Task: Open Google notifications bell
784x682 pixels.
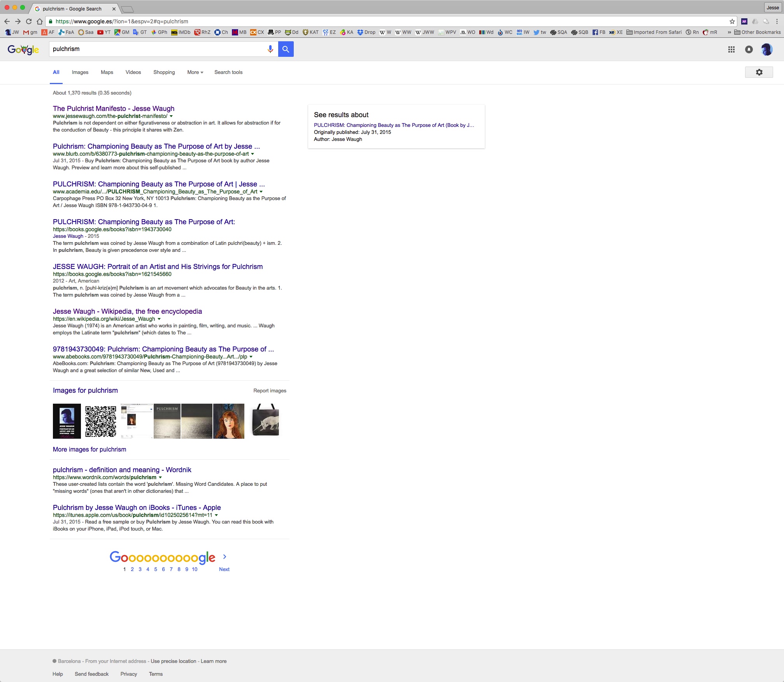Action: click(x=749, y=49)
